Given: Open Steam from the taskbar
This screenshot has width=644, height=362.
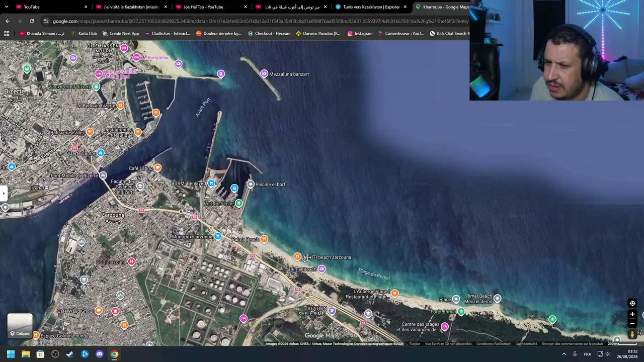Looking at the screenshot, I should pos(70,354).
